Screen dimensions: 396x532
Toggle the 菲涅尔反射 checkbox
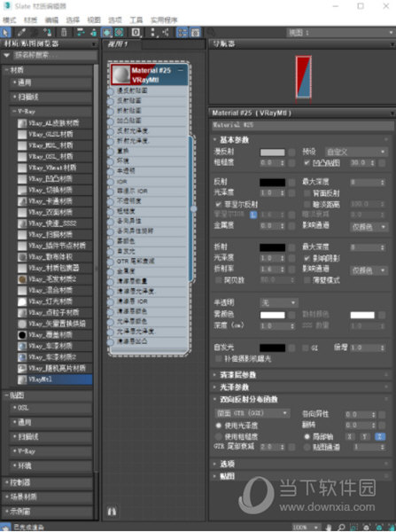click(218, 204)
